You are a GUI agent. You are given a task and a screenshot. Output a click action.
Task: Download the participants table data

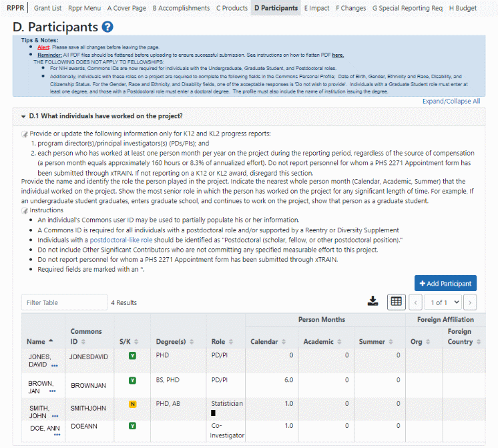(373, 302)
